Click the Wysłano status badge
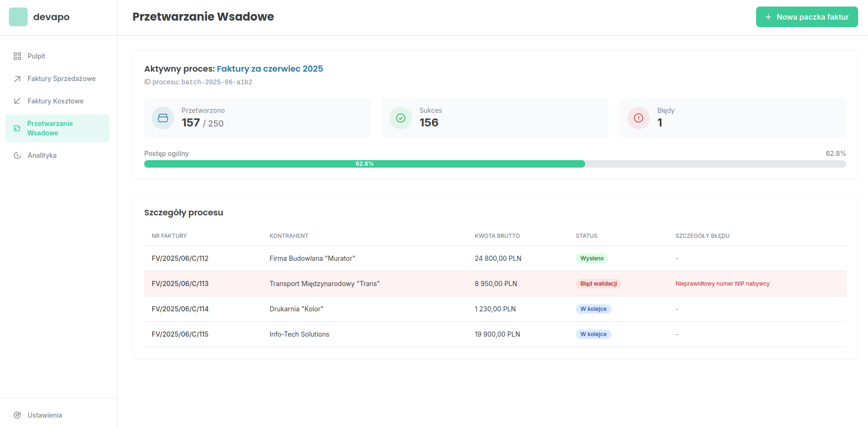The width and height of the screenshot is (868, 427). click(x=592, y=258)
